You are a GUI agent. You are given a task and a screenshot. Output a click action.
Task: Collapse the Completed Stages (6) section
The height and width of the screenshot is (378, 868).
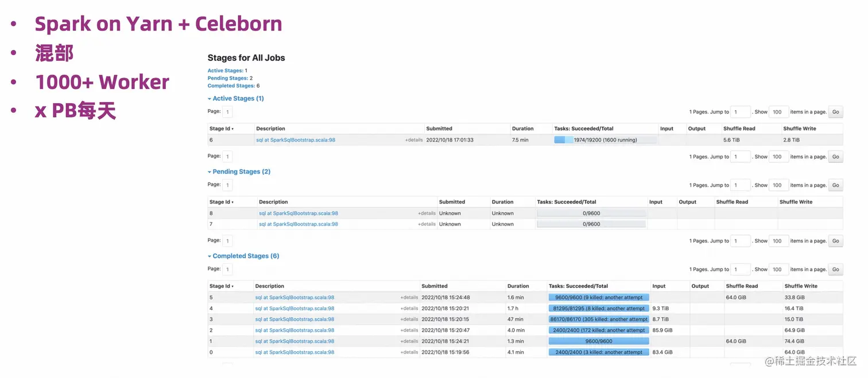(x=243, y=256)
